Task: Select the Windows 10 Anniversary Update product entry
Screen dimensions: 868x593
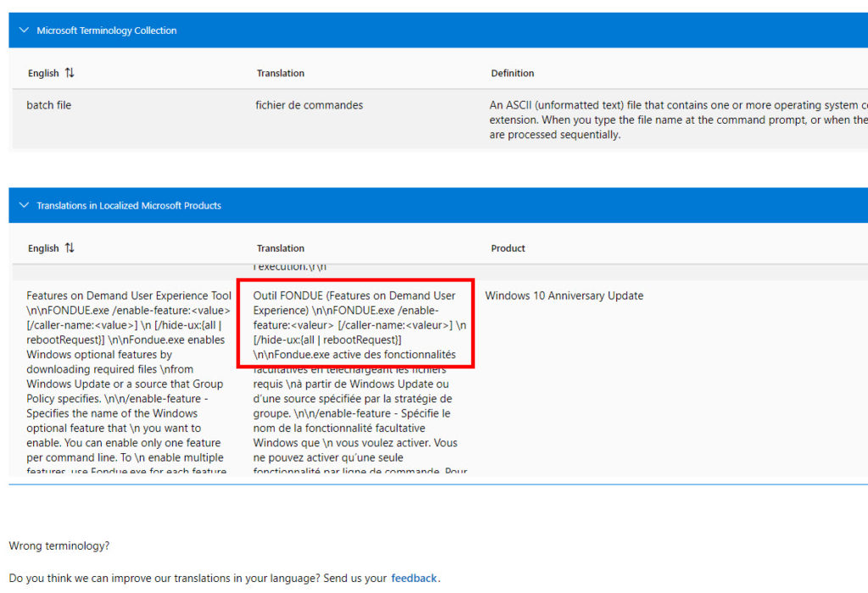Action: (x=564, y=295)
